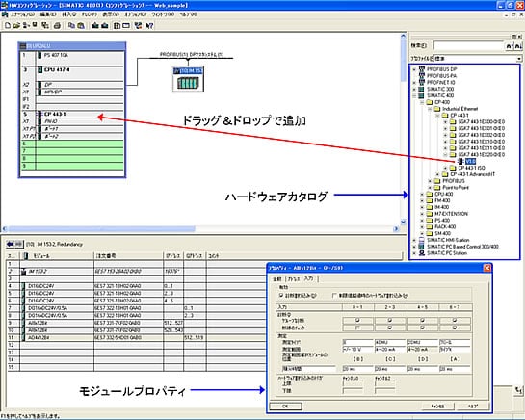Click the Open station toolbar icon
This screenshot has height=420, width=525.
16,25
